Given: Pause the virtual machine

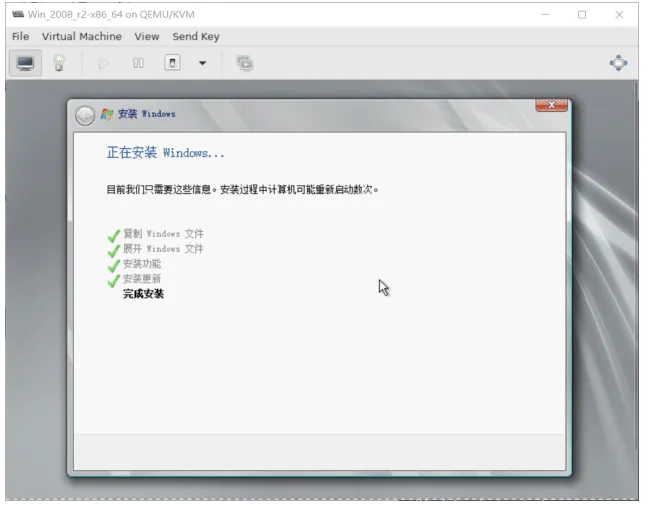Looking at the screenshot, I should [x=138, y=63].
